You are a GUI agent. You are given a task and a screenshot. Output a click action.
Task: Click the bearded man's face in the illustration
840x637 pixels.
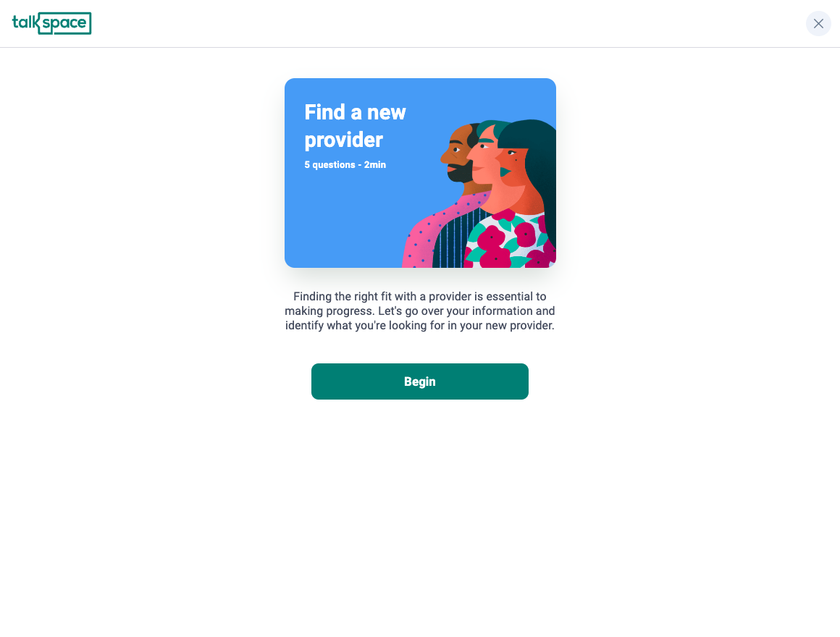456,153
